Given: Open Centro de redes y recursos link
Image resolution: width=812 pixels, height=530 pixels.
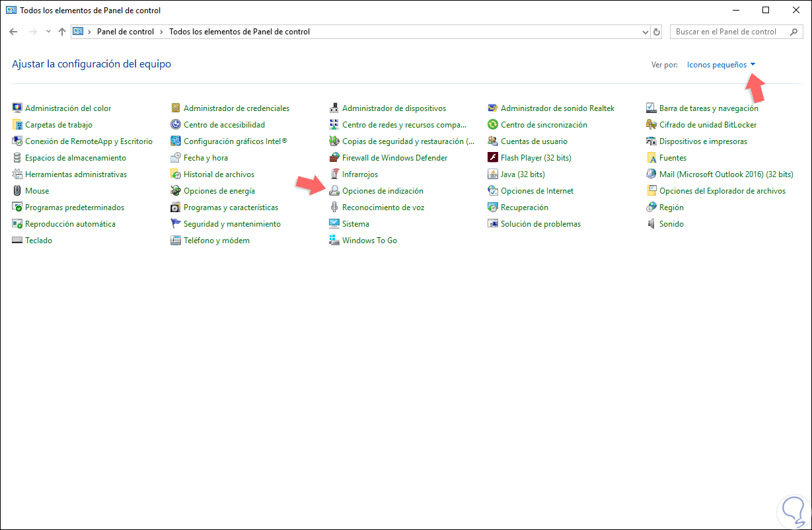Looking at the screenshot, I should pos(404,125).
